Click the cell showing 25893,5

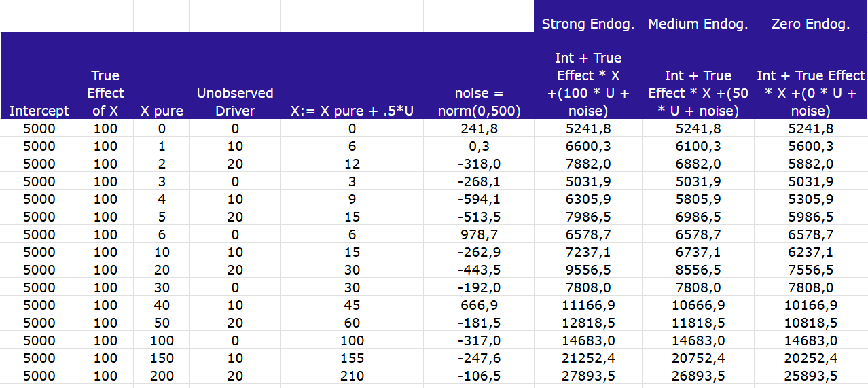coord(810,376)
